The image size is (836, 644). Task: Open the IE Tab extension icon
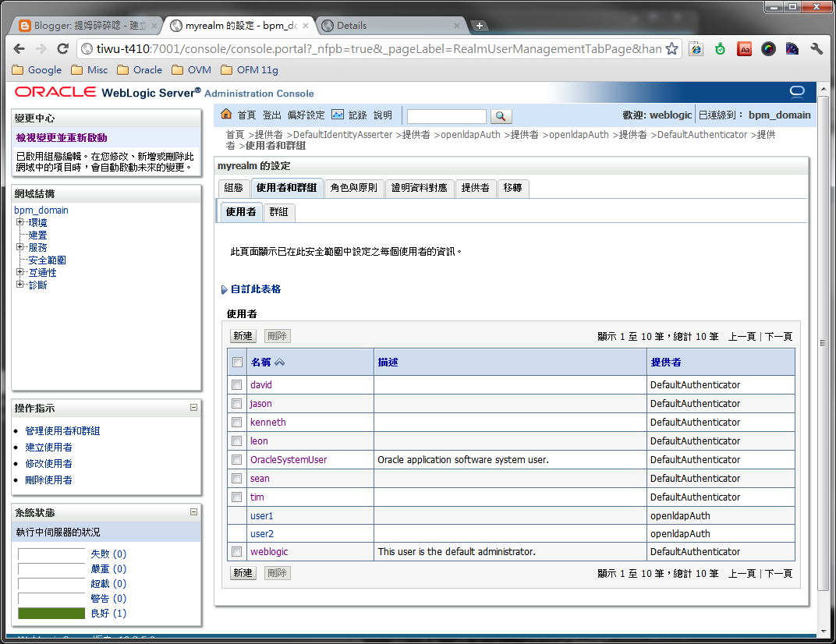696,49
